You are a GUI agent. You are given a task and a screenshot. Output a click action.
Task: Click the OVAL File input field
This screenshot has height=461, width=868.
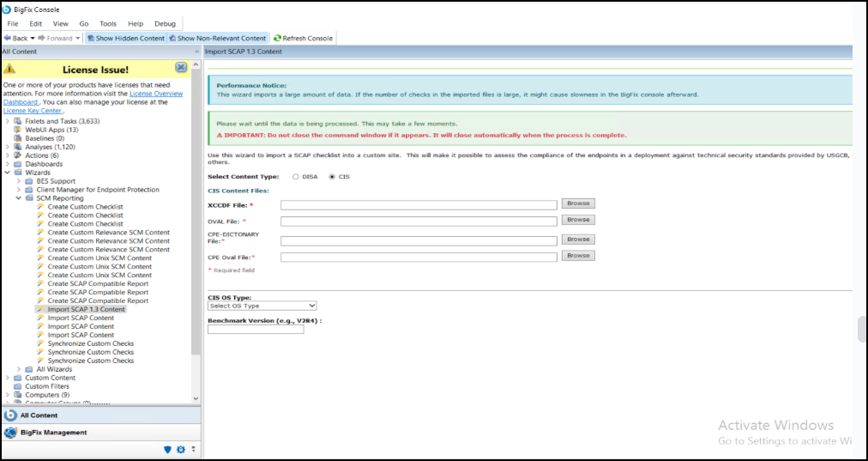tap(419, 221)
